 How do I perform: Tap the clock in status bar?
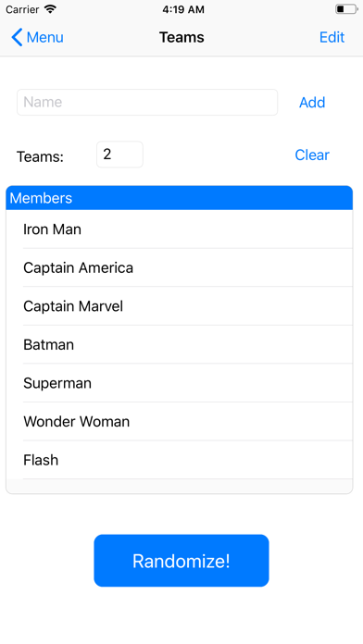183,9
